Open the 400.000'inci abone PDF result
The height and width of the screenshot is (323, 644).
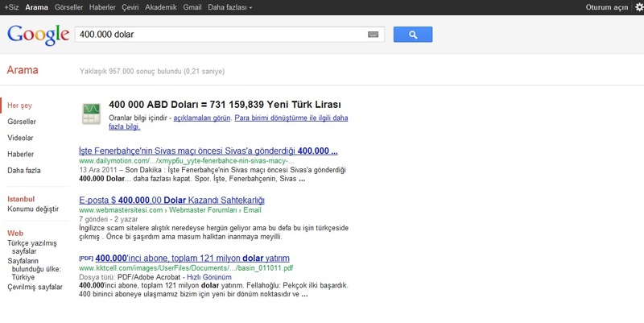192,258
